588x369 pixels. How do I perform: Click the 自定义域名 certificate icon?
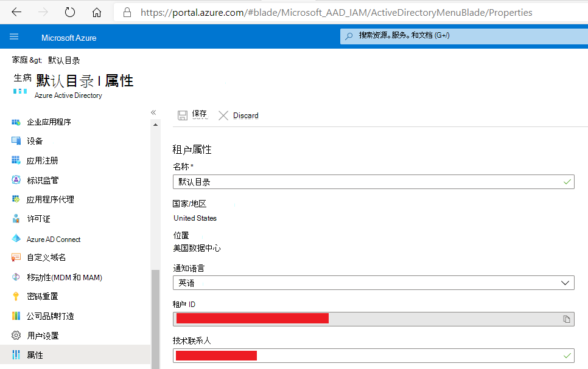[16, 257]
